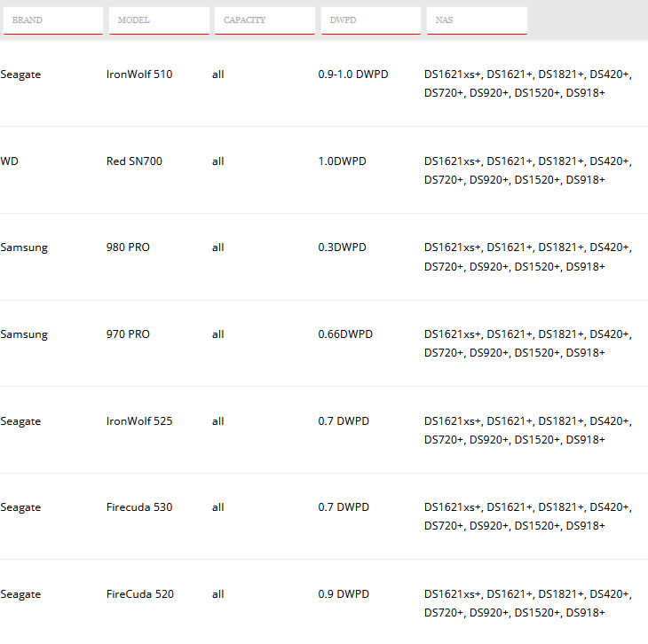Screen dimensions: 648x644
Task: Click capacity 'all' in IronWolf 510 row
Action: pyautogui.click(x=218, y=75)
